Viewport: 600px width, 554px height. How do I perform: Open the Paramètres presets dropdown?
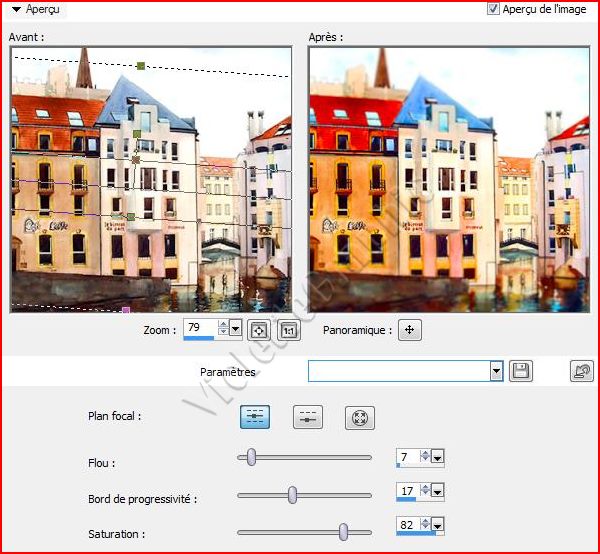[496, 371]
